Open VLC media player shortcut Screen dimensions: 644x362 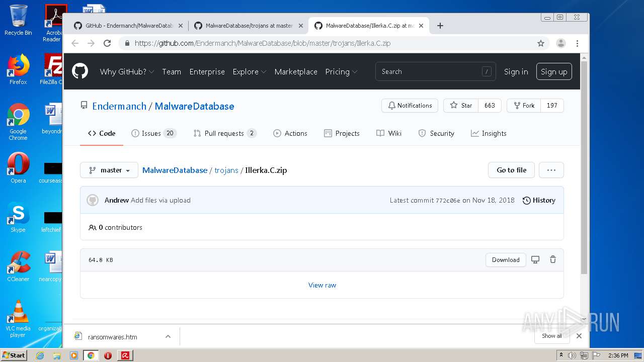(18, 319)
